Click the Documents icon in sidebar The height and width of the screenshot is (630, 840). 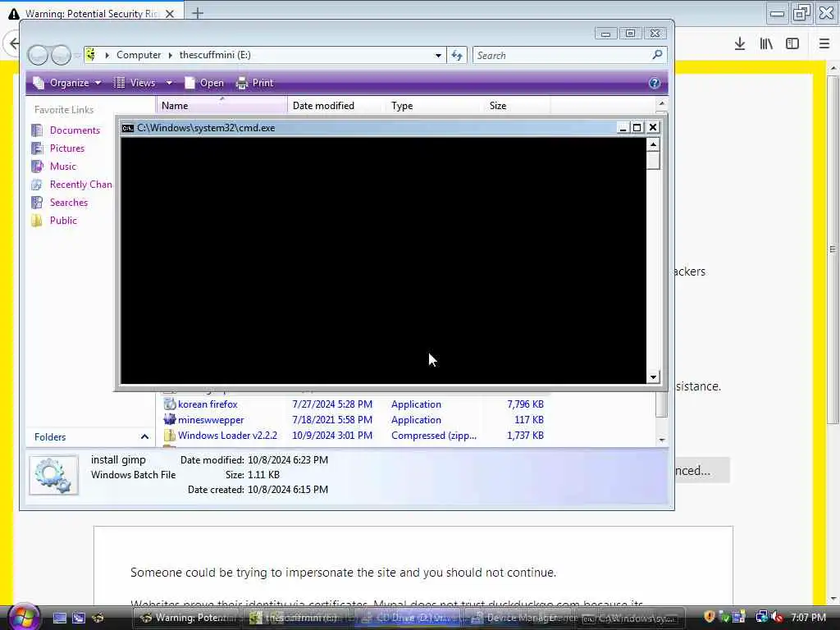(x=37, y=130)
